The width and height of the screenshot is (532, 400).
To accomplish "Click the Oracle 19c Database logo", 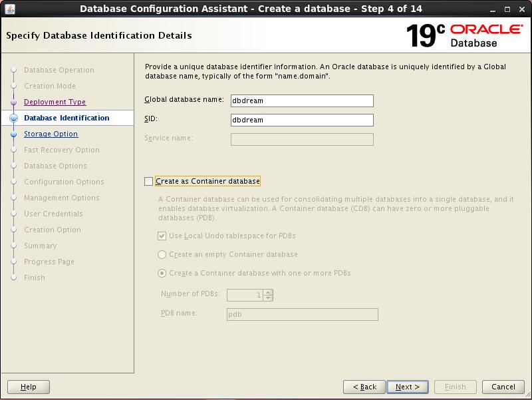I will [x=465, y=35].
